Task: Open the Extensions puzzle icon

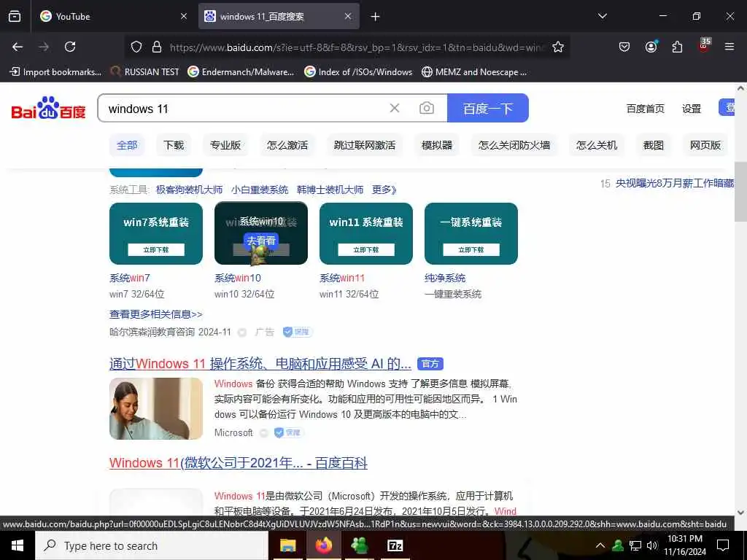Action: [x=677, y=47]
